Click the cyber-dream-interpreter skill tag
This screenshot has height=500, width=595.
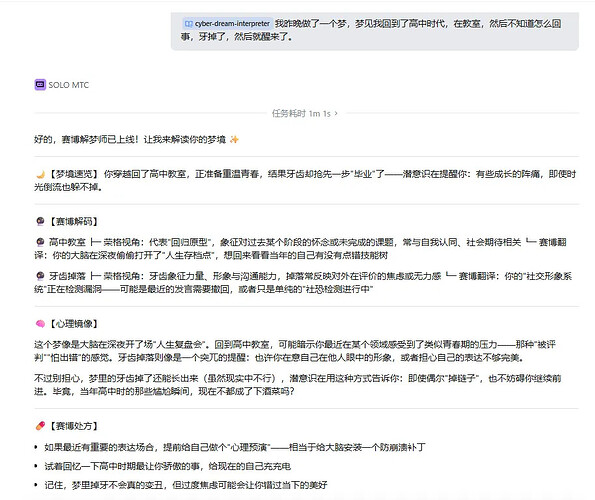pos(227,24)
